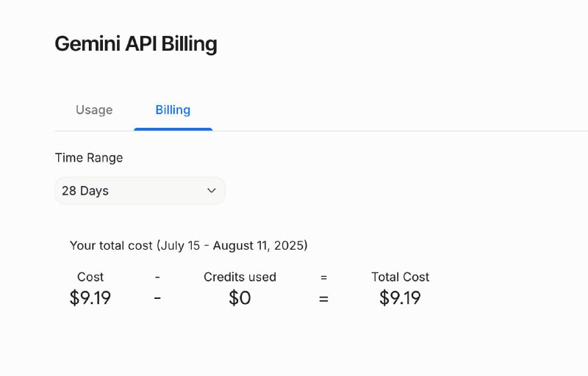Select the $0 credits used value
Image resolution: width=588 pixels, height=376 pixels.
point(240,298)
